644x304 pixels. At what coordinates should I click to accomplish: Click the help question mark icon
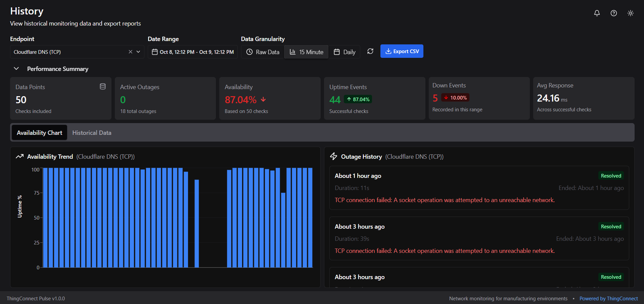click(613, 13)
